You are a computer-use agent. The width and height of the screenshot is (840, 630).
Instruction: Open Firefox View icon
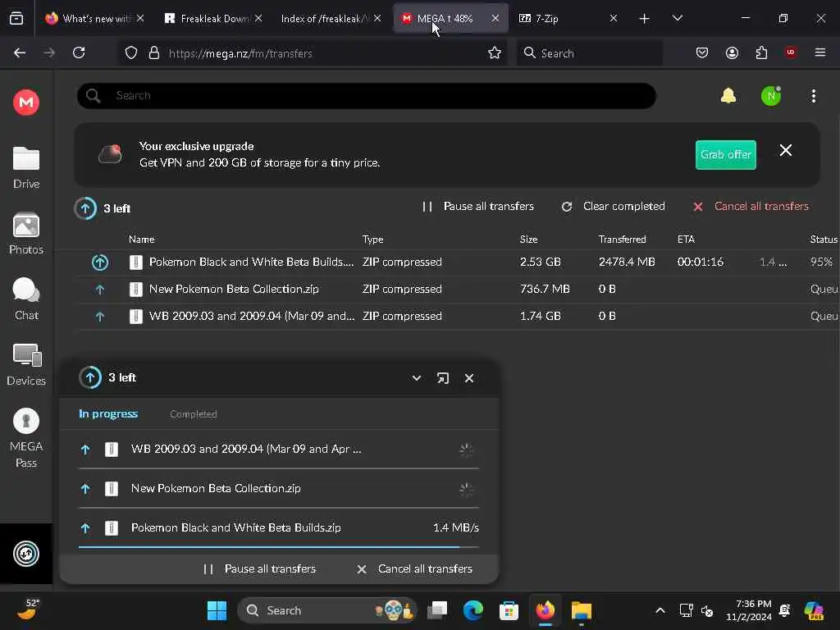click(16, 19)
